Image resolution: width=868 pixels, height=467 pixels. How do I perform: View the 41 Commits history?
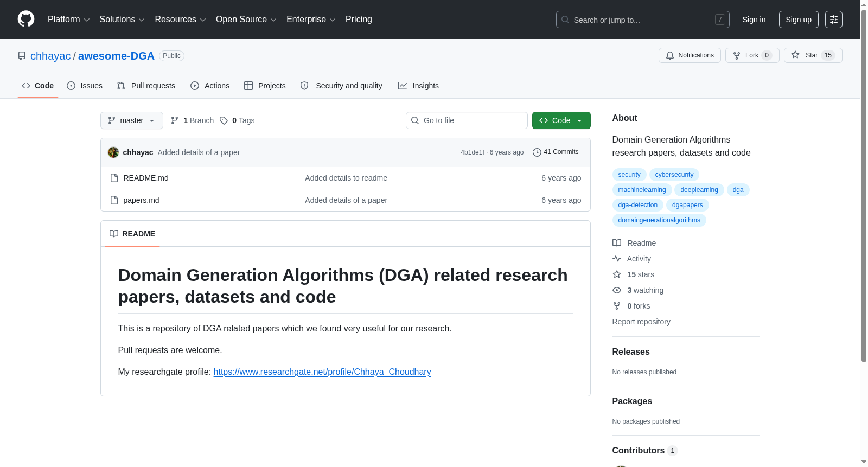point(556,152)
